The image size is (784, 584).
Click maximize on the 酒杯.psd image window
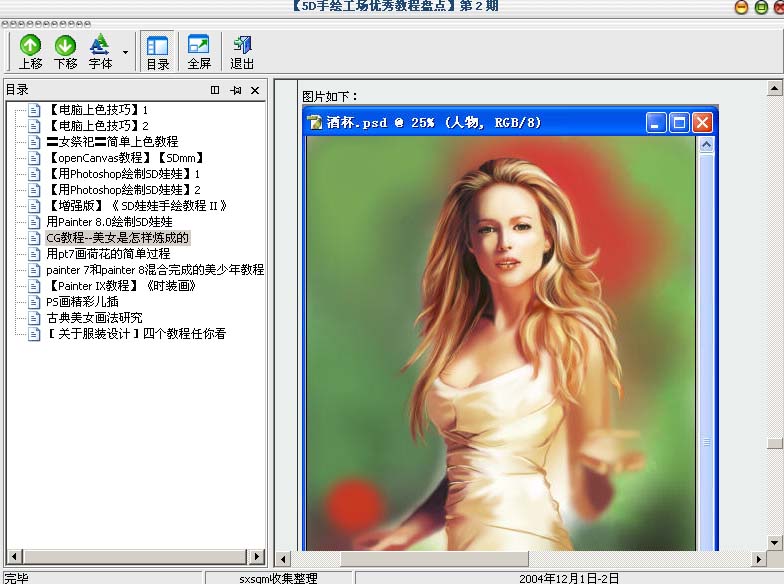click(679, 122)
